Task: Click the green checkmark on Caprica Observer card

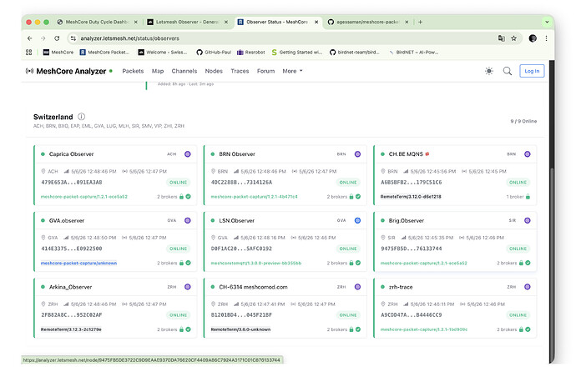Action: point(188,197)
